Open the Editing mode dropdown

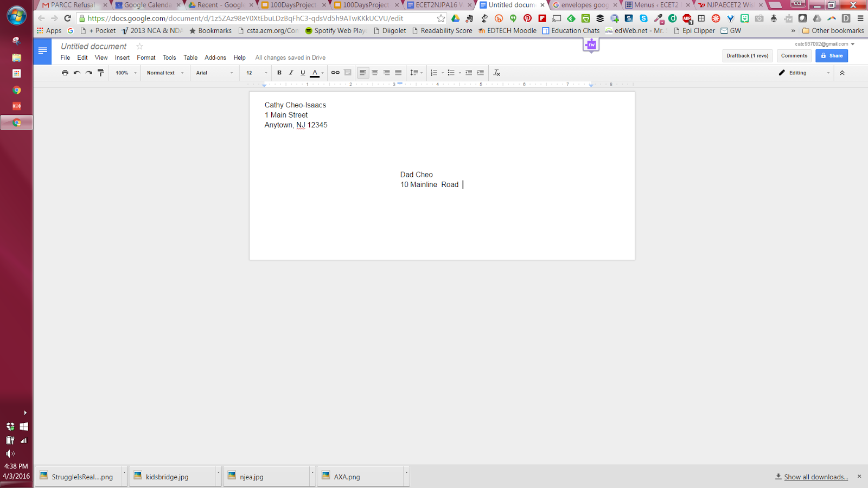804,73
